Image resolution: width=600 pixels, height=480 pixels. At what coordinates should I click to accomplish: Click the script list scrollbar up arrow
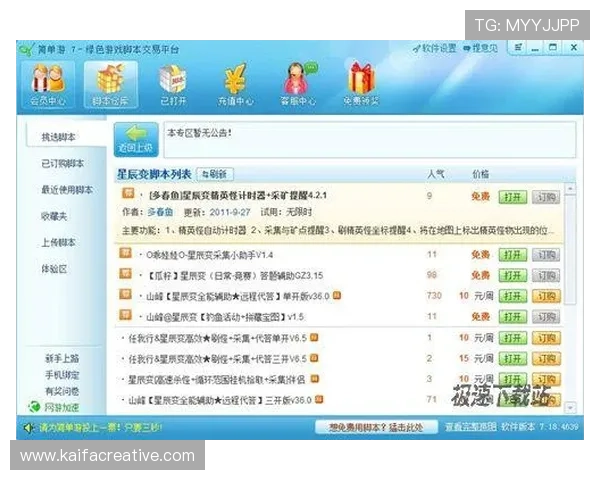point(570,188)
